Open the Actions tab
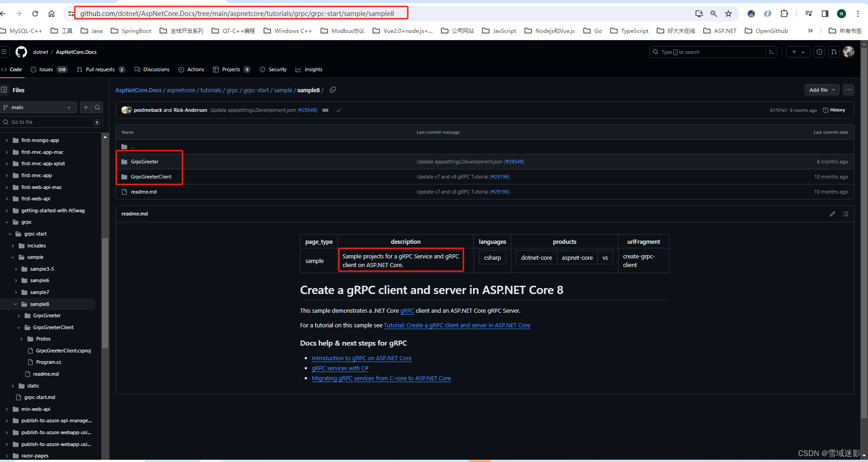 click(191, 69)
